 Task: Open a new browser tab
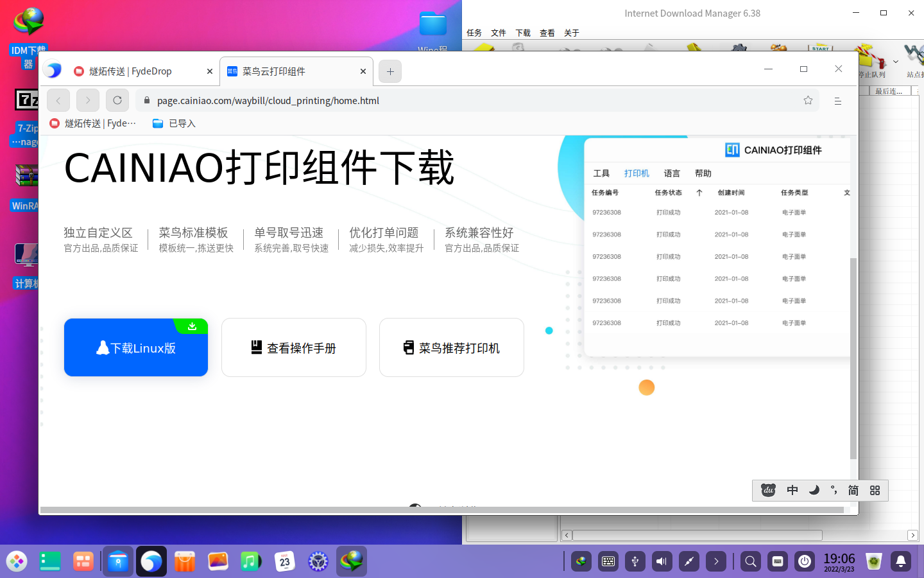click(390, 71)
